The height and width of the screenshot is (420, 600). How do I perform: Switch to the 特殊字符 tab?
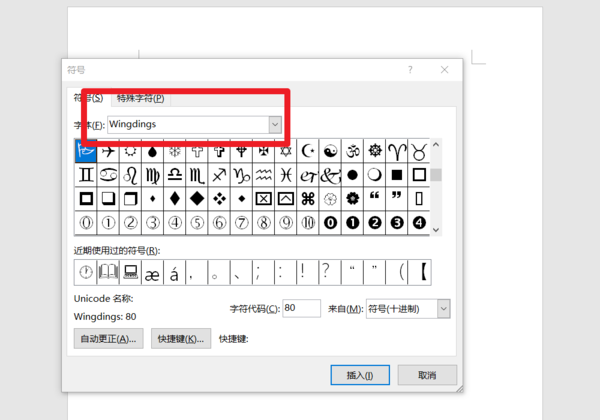point(141,98)
